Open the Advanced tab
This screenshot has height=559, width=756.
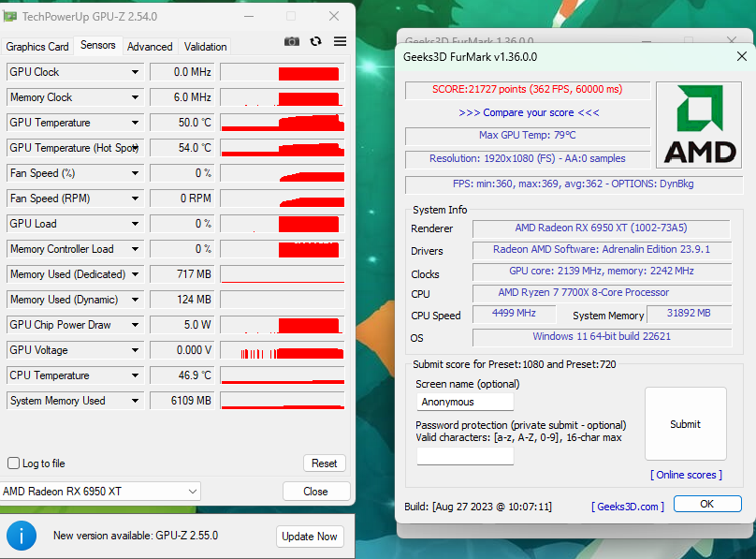click(x=150, y=47)
